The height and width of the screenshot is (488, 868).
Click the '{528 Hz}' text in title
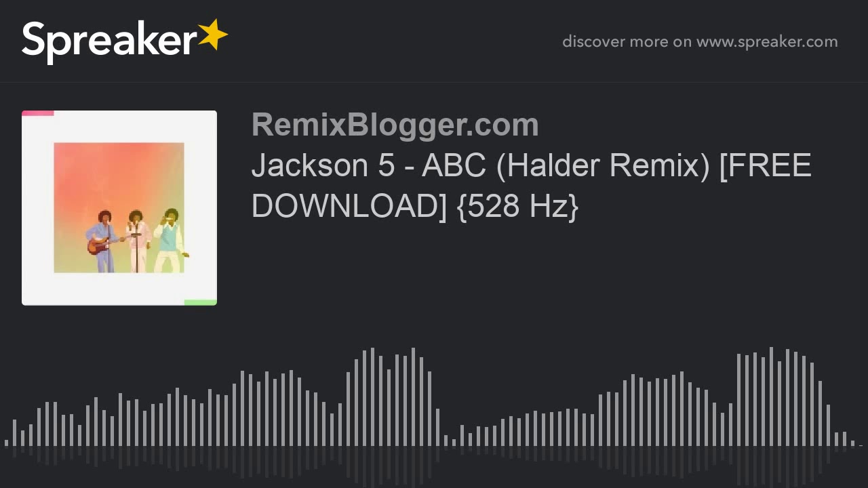[518, 206]
